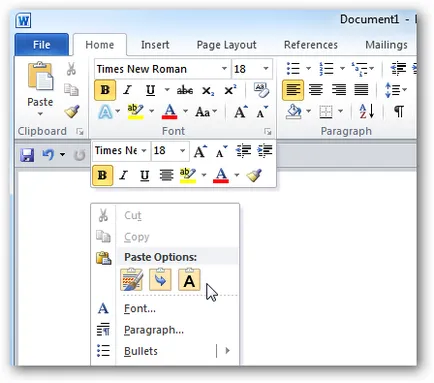This screenshot has width=434, height=383.
Task: Choose Keep Text Only paste option
Action: [189, 279]
